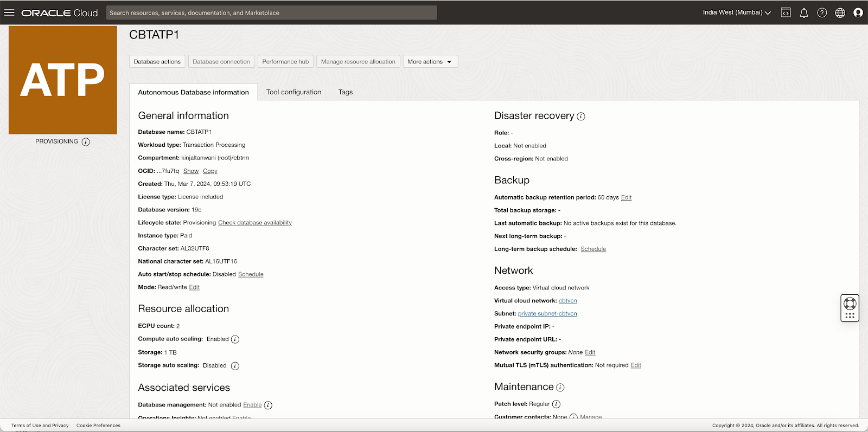The image size is (868, 432).
Task: Click the Database actions button
Action: [157, 62]
